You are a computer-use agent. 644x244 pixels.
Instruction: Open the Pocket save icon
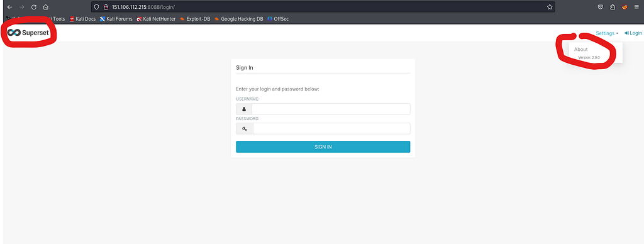[x=600, y=7]
